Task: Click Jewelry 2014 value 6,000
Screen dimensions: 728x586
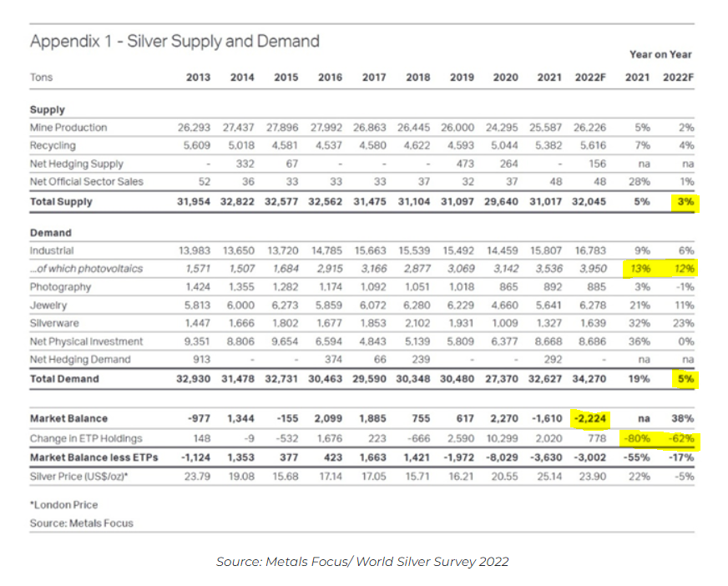Action: click(x=241, y=305)
